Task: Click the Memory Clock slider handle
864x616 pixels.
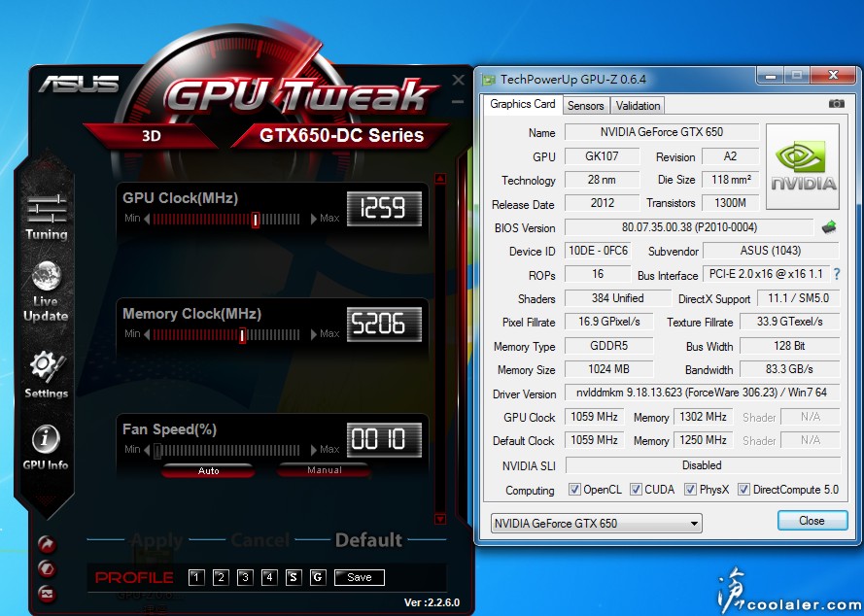Action: [242, 335]
